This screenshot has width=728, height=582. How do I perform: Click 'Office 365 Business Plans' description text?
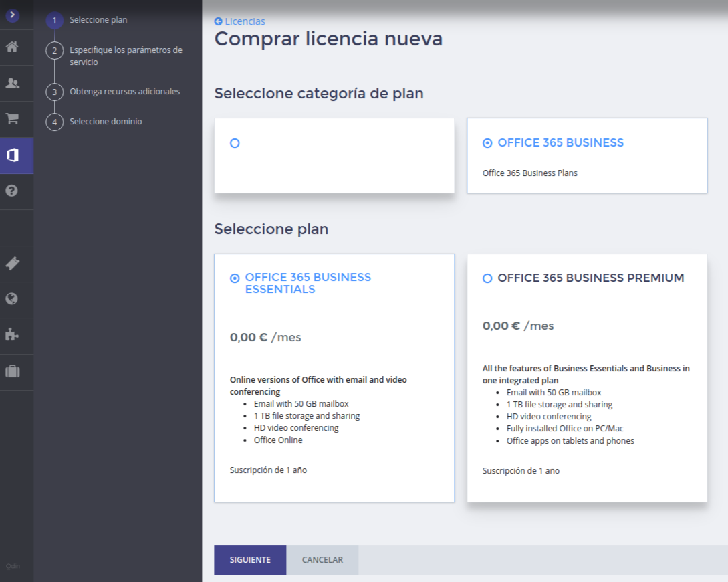[529, 173]
